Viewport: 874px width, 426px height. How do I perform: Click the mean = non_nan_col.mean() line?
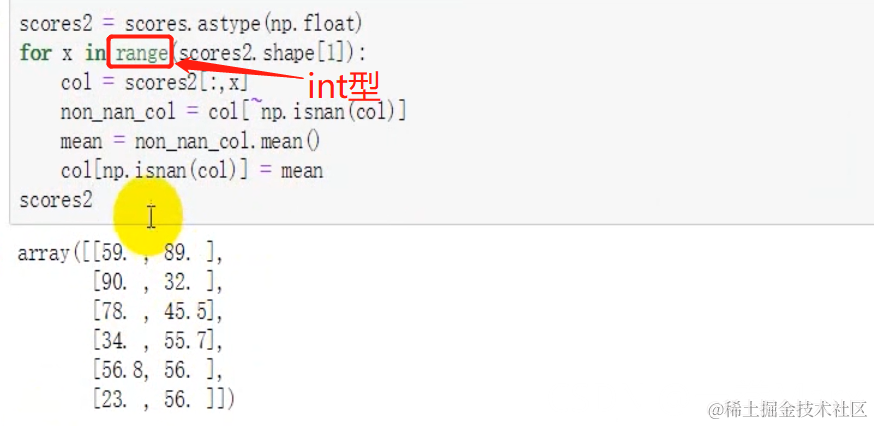(191, 141)
